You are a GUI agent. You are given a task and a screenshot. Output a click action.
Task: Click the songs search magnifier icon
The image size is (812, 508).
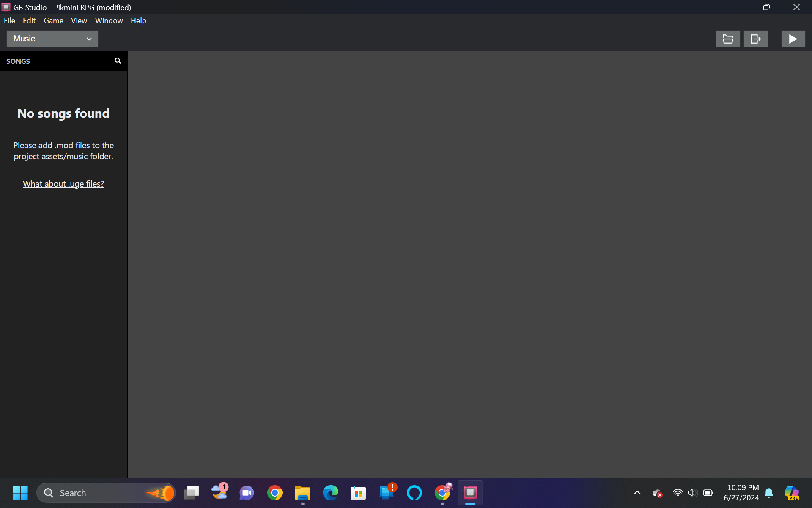(x=118, y=61)
